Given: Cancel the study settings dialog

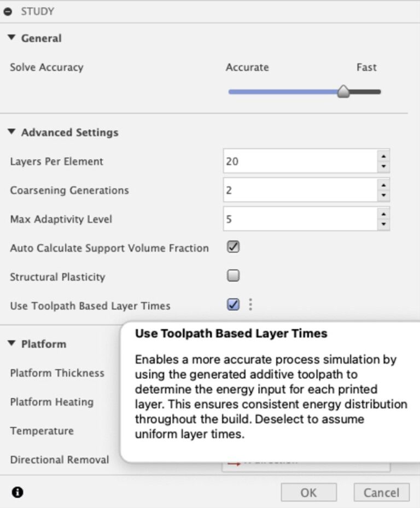Looking at the screenshot, I should pos(381,492).
